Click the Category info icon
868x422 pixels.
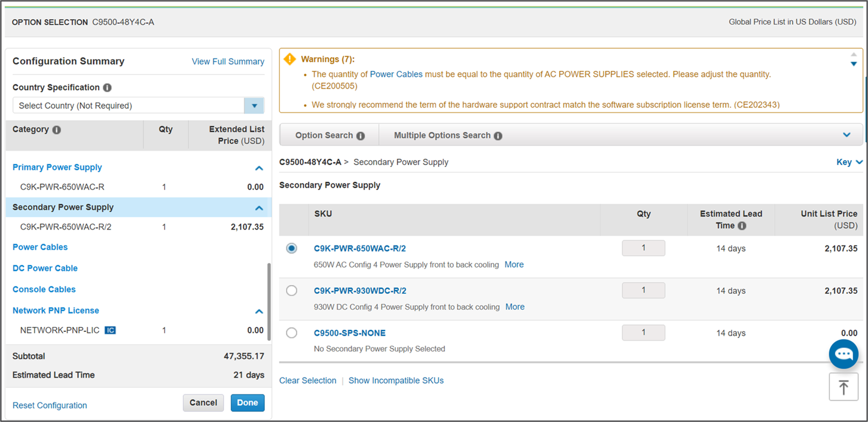(57, 130)
